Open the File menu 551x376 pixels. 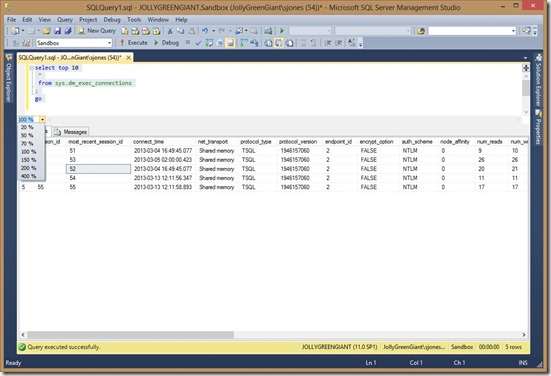[11, 20]
